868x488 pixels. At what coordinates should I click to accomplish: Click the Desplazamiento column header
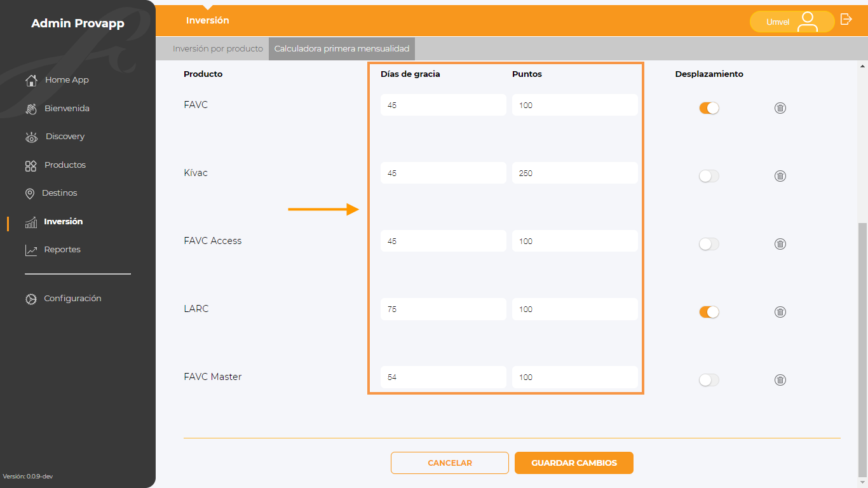point(709,74)
